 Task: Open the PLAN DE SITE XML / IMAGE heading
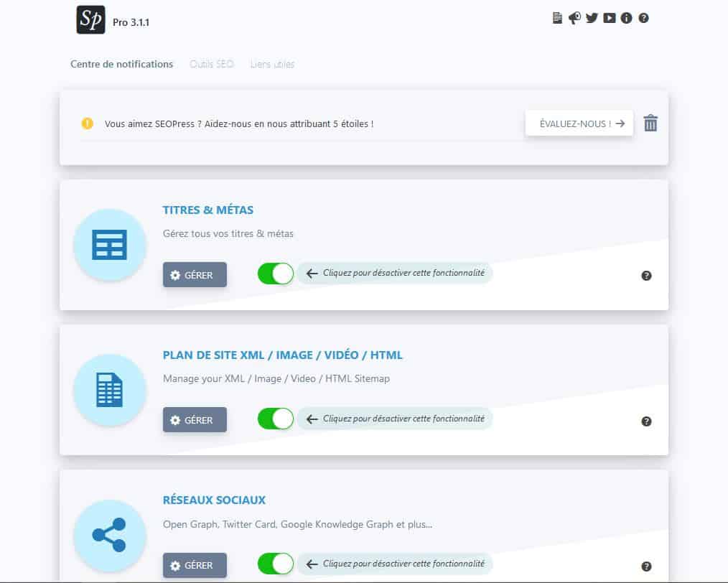coord(282,355)
